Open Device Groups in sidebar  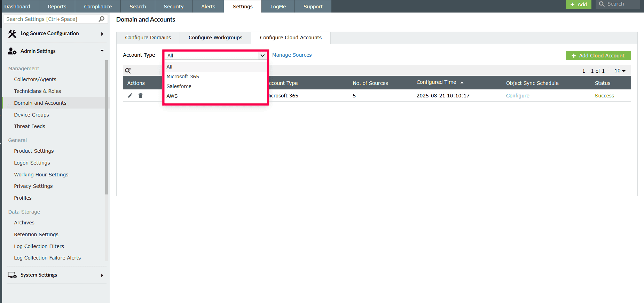coord(32,115)
